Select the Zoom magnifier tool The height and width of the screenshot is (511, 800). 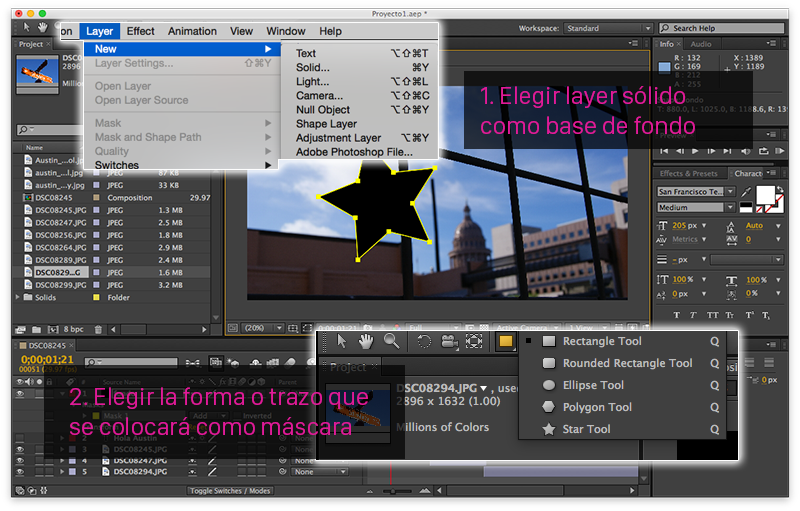point(392,341)
